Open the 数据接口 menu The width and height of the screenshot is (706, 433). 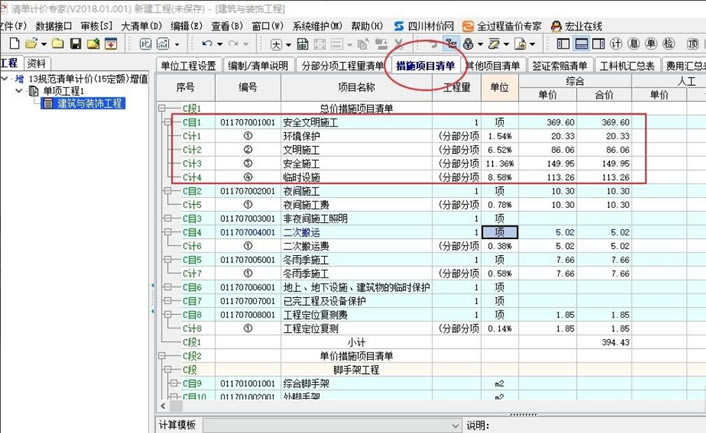[x=54, y=26]
